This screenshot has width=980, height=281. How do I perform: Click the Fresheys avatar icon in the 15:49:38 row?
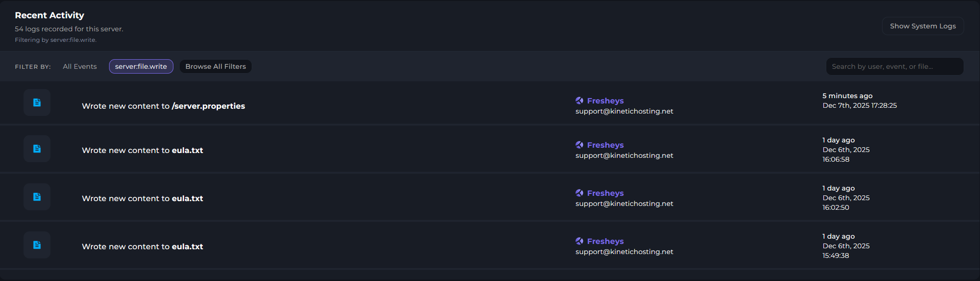tap(579, 241)
